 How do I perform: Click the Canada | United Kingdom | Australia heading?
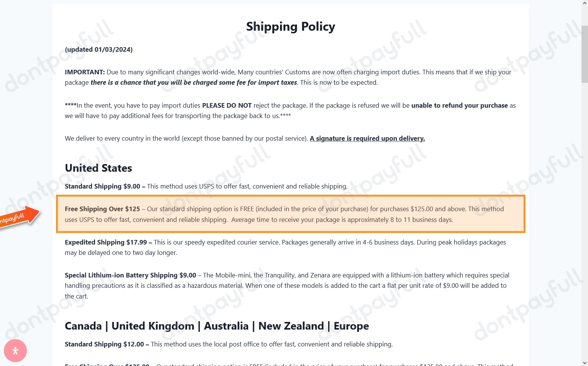[217, 326]
